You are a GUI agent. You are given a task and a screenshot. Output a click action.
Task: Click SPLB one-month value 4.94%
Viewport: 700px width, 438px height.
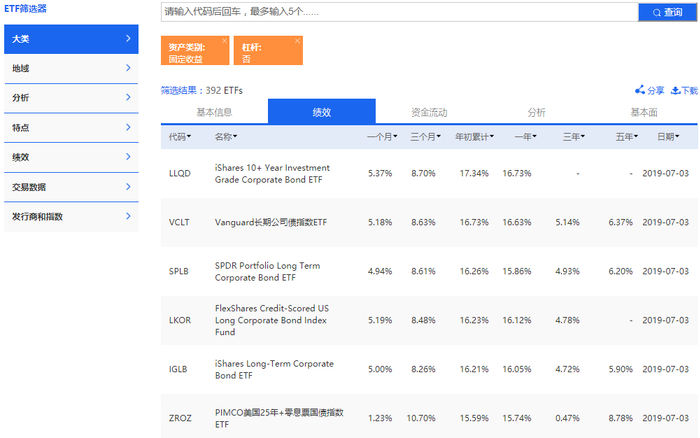380,271
